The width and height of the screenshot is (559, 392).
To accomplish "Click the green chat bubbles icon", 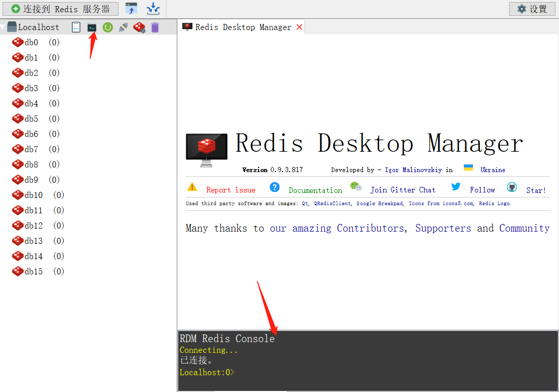I will pyautogui.click(x=356, y=186).
